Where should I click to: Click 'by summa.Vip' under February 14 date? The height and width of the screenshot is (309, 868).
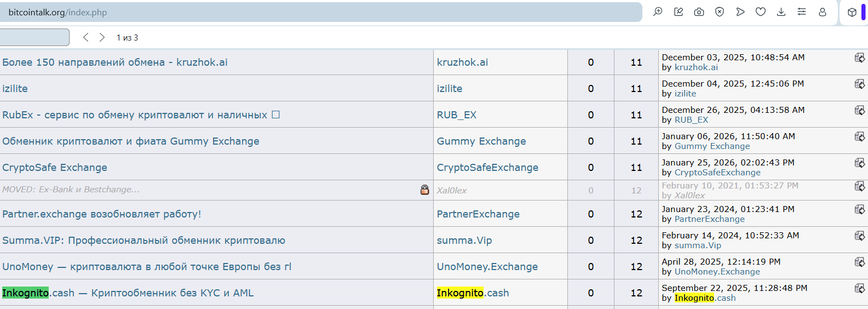(x=698, y=245)
